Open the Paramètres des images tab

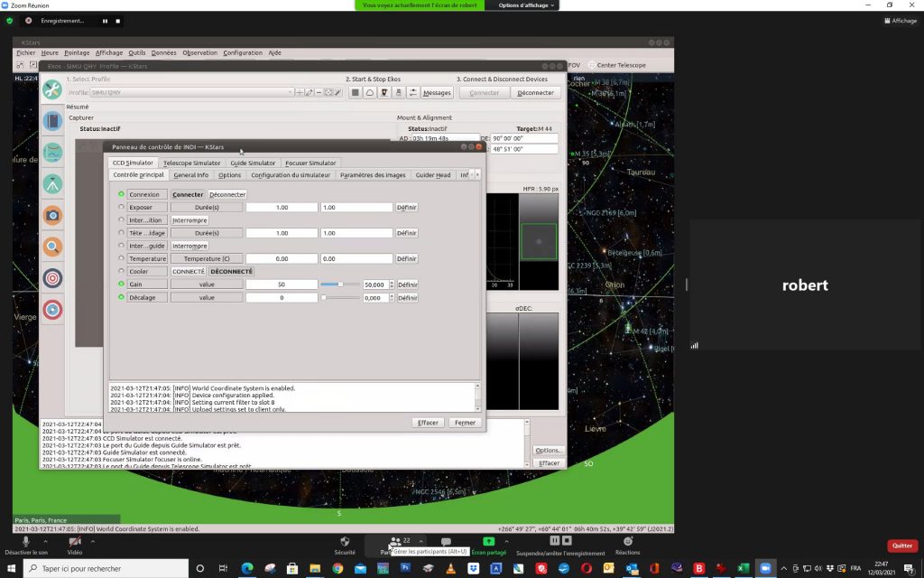tap(373, 175)
